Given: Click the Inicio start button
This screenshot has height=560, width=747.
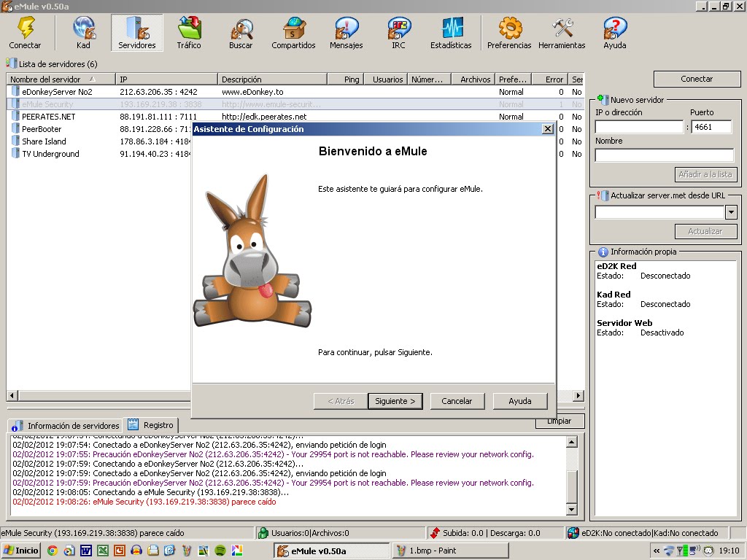Looking at the screenshot, I should click(21, 551).
